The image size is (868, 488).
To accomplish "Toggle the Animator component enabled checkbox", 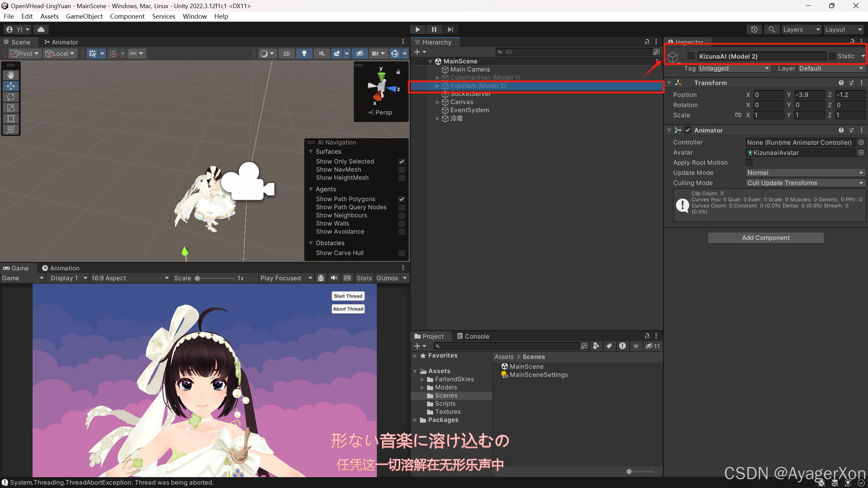I will (x=688, y=130).
